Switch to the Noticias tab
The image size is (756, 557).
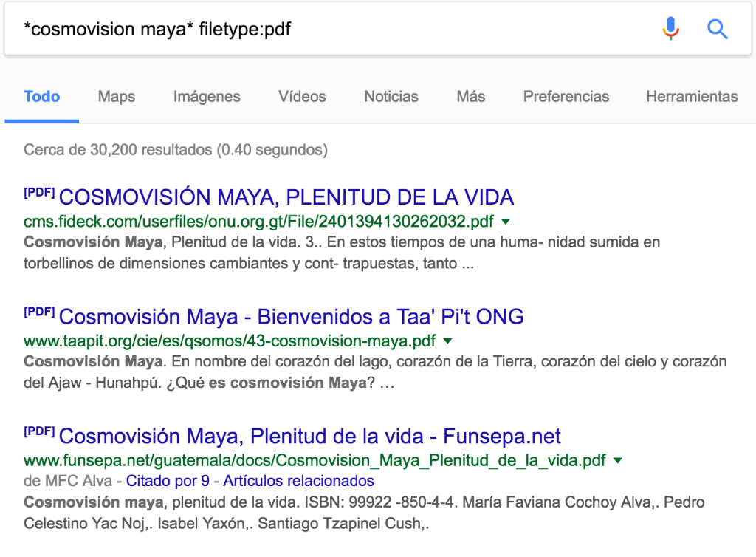[x=391, y=97]
